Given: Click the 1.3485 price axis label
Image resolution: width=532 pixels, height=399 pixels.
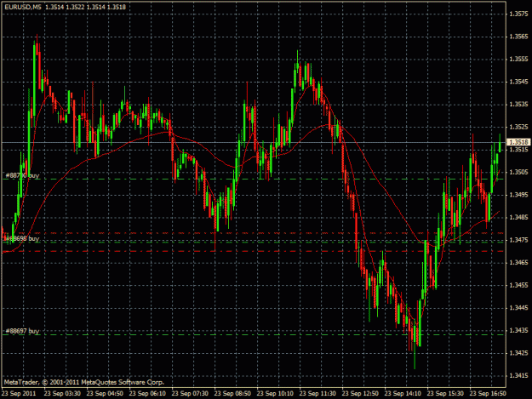Looking at the screenshot, I should [x=518, y=217].
